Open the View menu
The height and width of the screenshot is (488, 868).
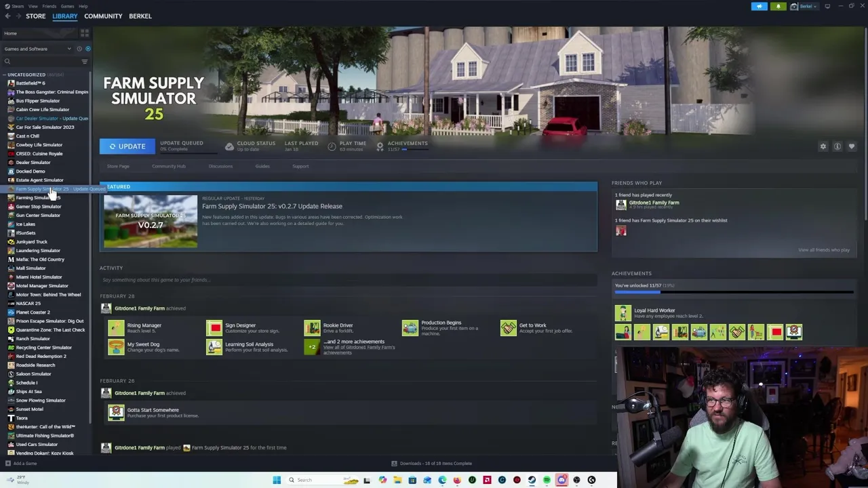[x=33, y=6]
